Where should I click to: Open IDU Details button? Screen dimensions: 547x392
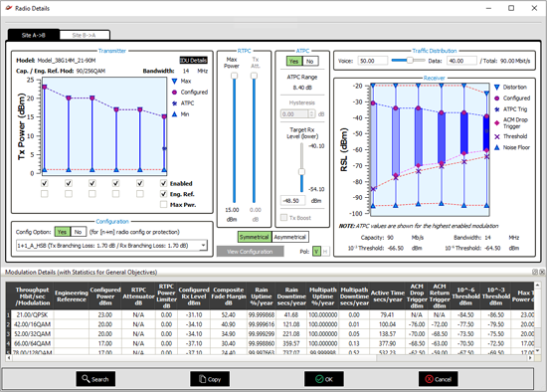(x=194, y=60)
